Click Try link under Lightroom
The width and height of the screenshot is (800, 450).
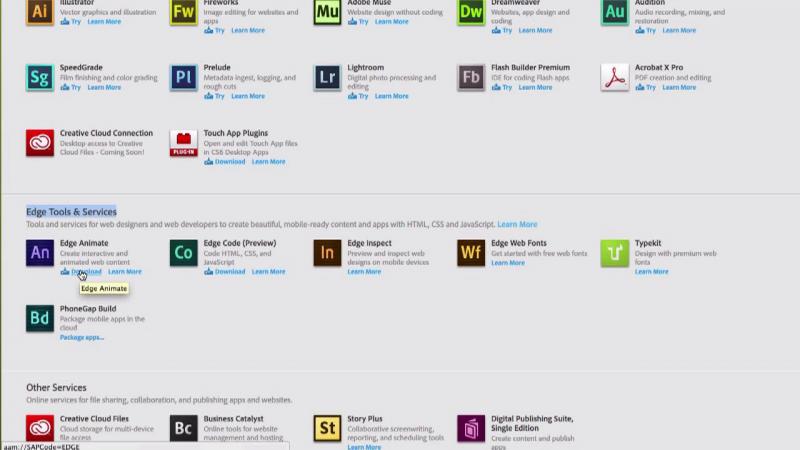tap(362, 97)
